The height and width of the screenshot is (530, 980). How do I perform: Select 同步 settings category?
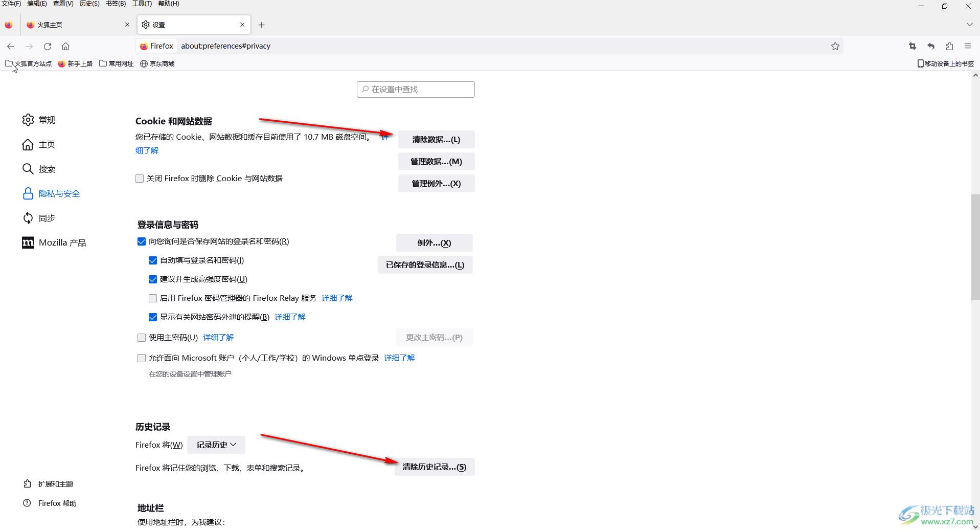(39, 218)
